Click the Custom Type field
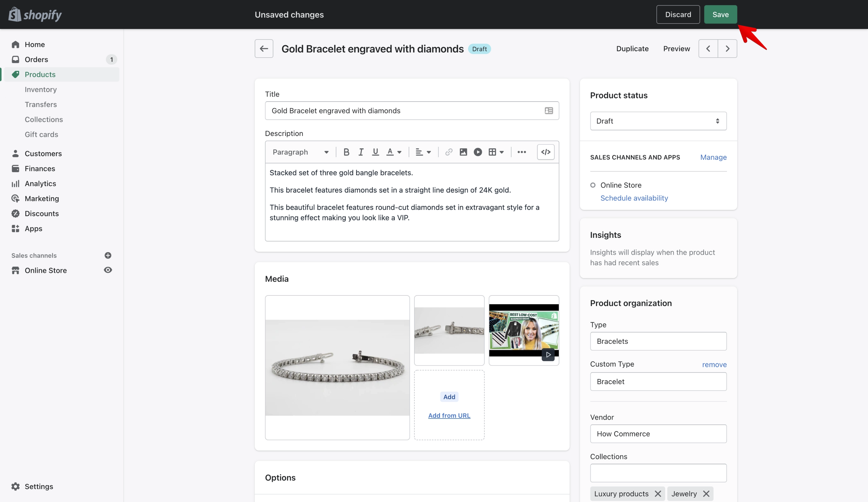 coord(658,381)
